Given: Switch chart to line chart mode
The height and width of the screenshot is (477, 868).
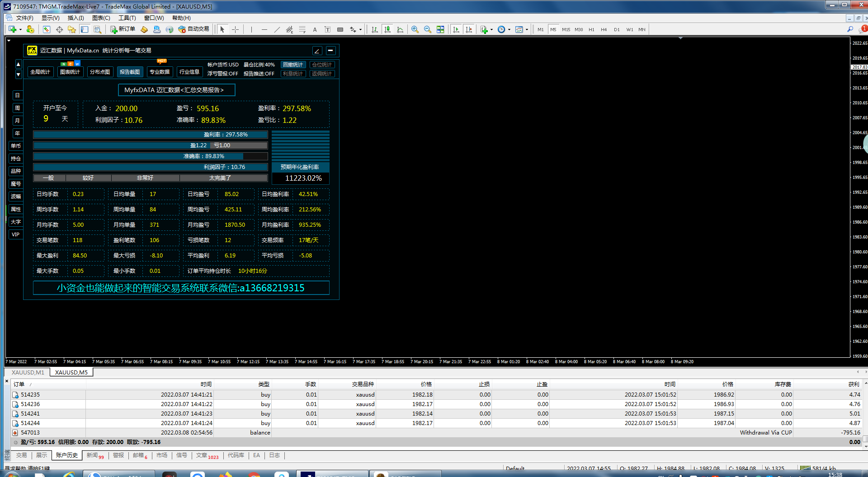Looking at the screenshot, I should click(x=400, y=29).
